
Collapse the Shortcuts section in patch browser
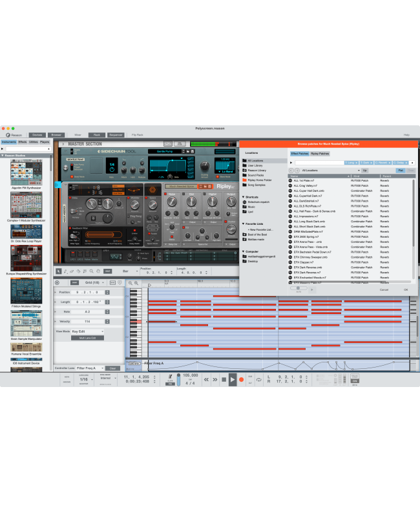[x=243, y=197]
